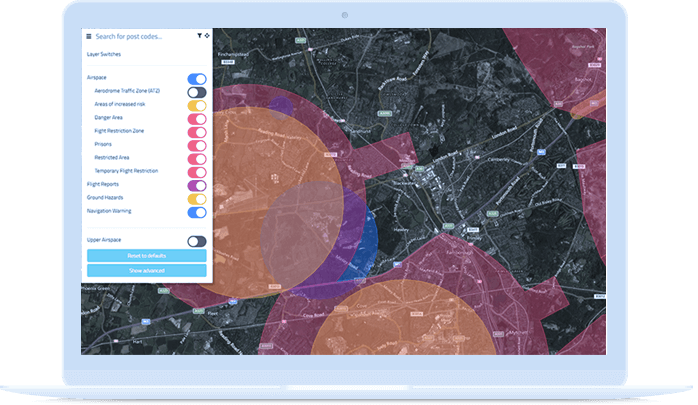Image resolution: width=698 pixels, height=405 pixels.
Task: Select the orange circular zone over Farnborough
Action: click(x=403, y=318)
